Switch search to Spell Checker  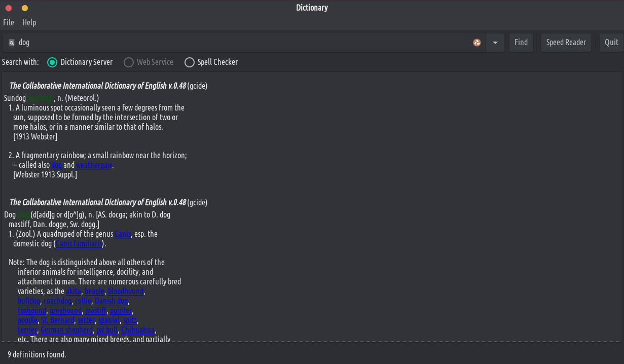click(x=190, y=62)
